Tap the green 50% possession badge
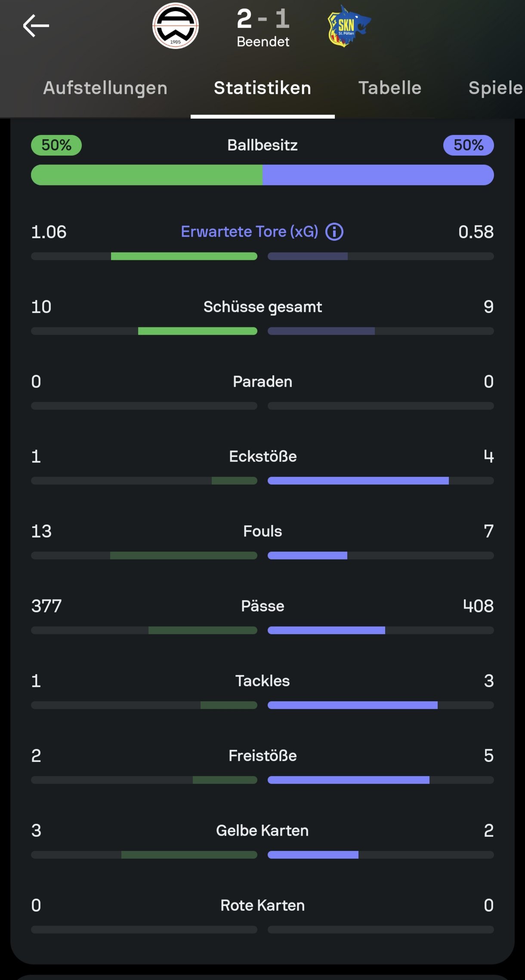The width and height of the screenshot is (525, 980). pos(56,145)
